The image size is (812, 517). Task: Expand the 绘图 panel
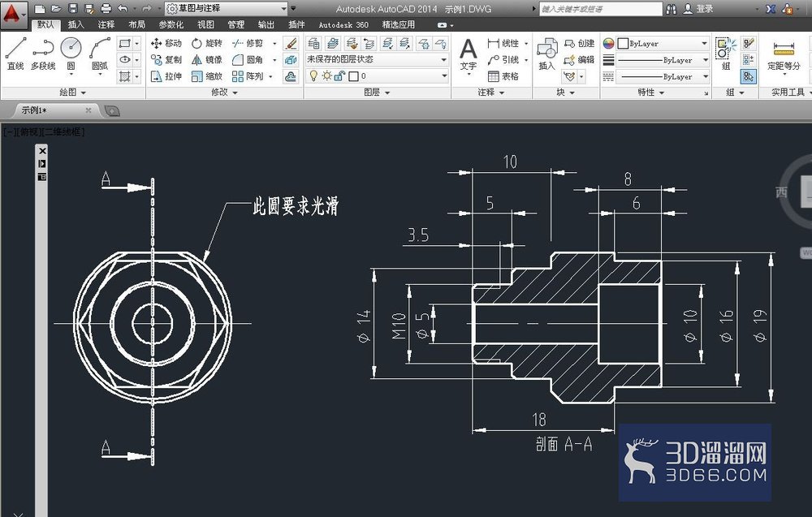[72, 92]
